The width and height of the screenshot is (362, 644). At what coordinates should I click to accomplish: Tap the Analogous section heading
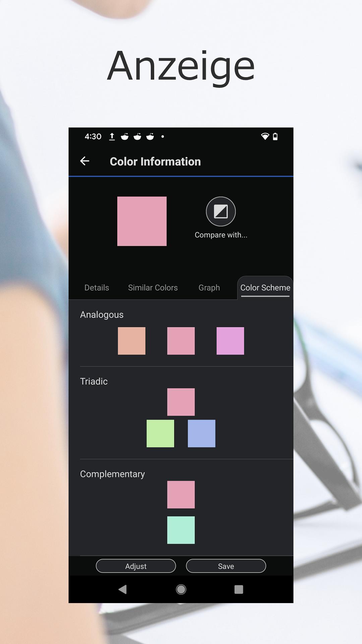pos(102,315)
